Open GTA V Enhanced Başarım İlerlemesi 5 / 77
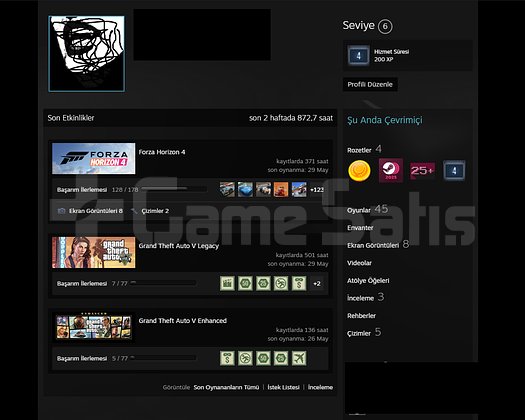525x420 pixels. (x=92, y=358)
